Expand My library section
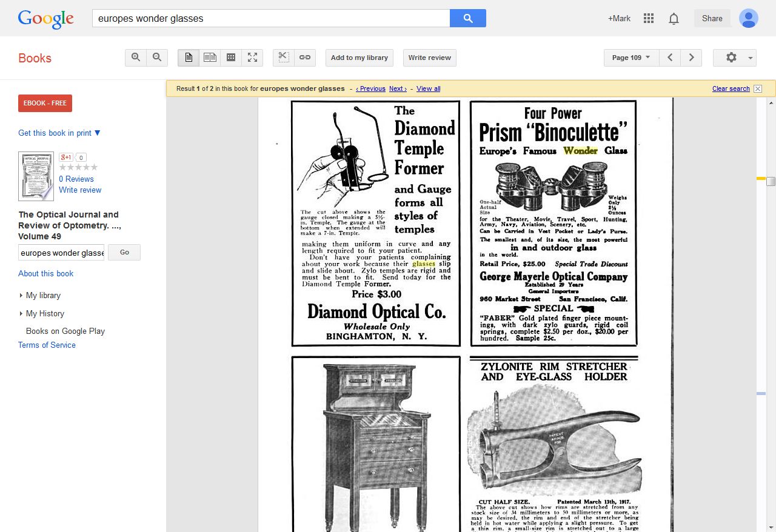 tap(40, 295)
